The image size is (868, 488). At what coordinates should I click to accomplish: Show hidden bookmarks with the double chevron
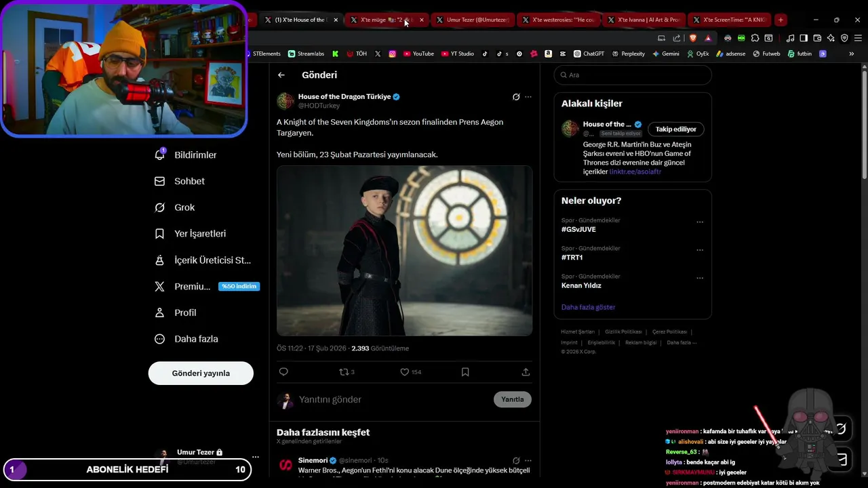tap(852, 54)
